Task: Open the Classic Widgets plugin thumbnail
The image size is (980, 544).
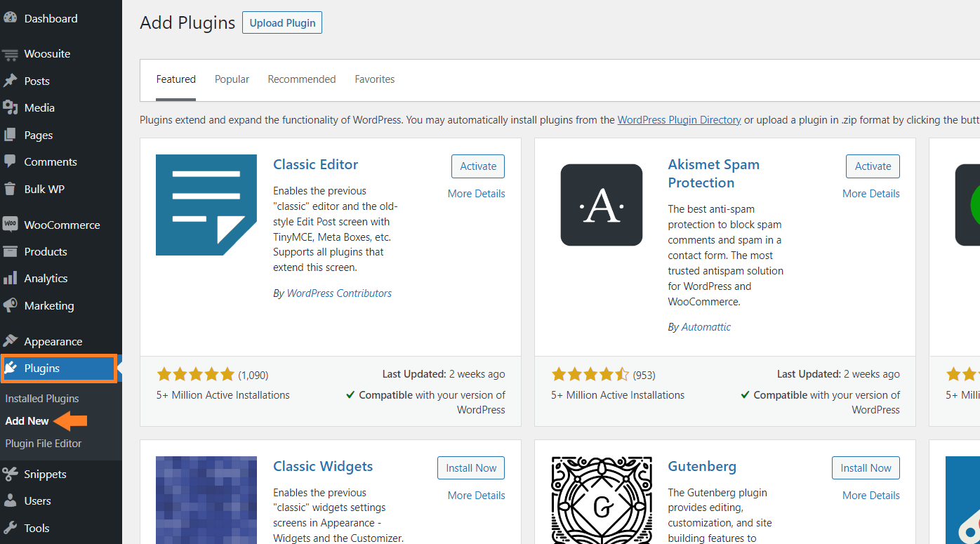Action: coord(206,500)
